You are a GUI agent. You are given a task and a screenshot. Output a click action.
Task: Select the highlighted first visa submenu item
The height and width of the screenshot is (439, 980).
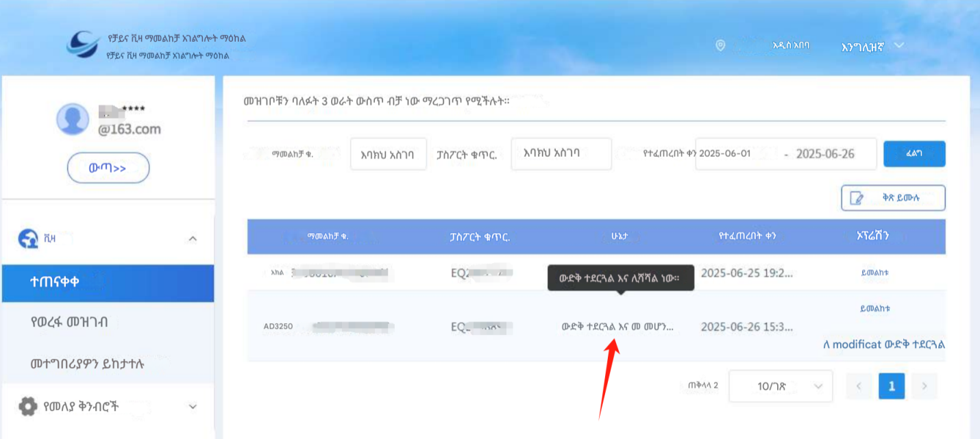(108, 283)
